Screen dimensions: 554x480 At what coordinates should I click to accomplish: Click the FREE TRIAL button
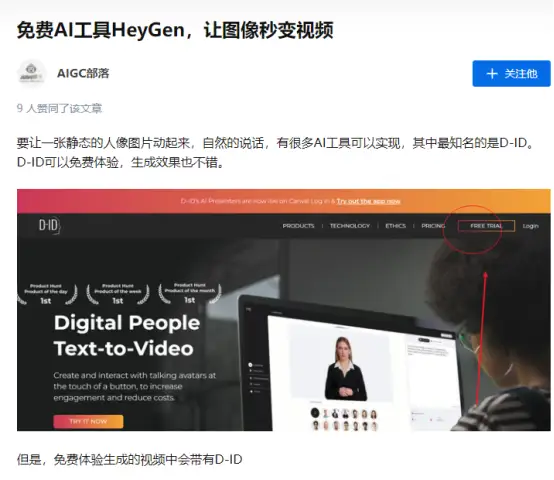[x=486, y=226]
